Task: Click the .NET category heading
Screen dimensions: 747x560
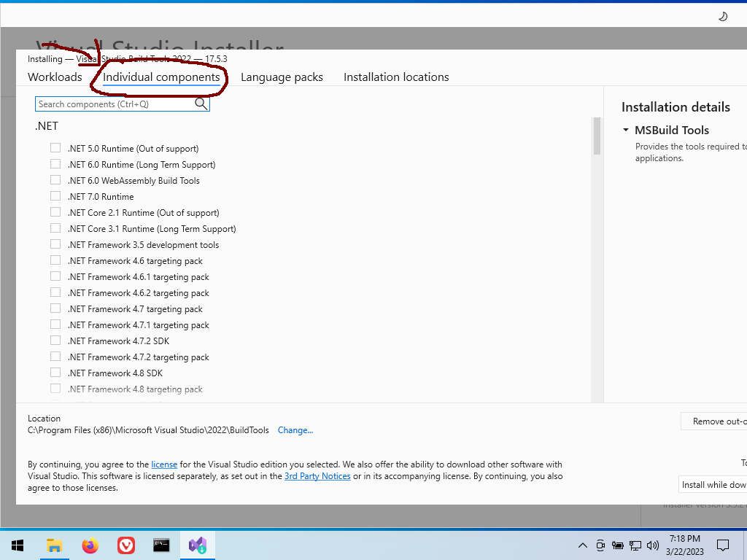Action: (46, 125)
